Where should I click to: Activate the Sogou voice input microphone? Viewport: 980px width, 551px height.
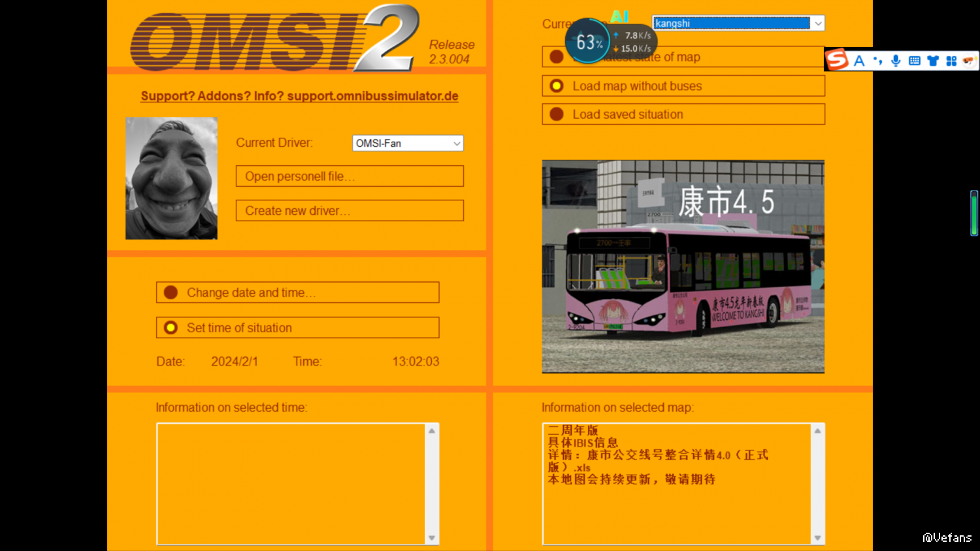(896, 61)
